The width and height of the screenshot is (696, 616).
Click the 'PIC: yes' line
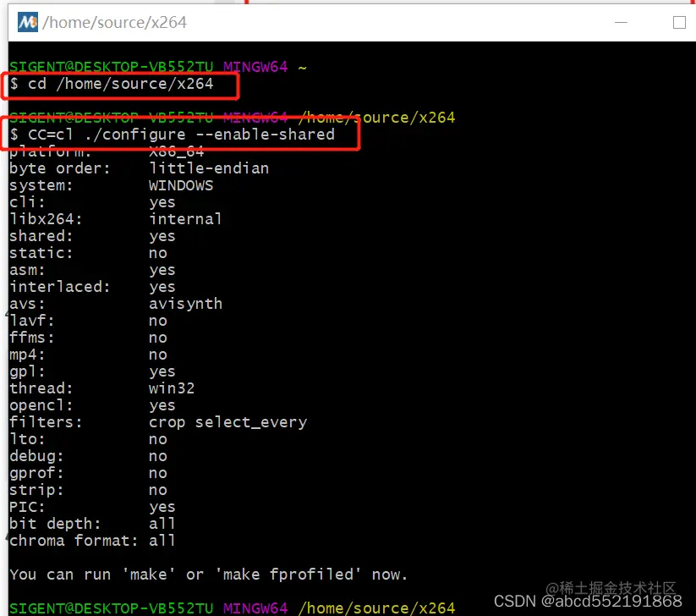click(92, 507)
